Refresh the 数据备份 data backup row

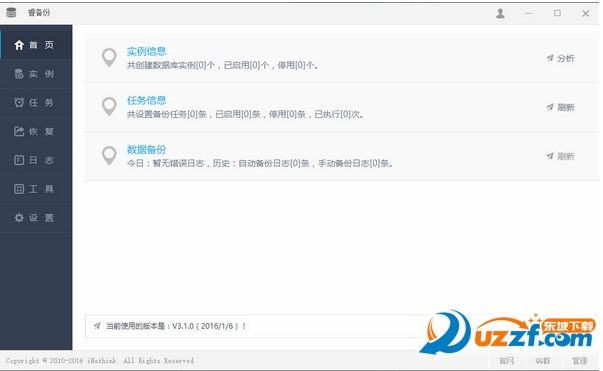point(560,156)
